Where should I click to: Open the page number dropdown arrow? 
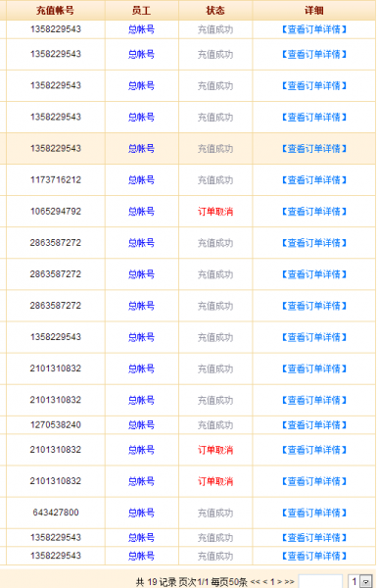click(x=366, y=581)
